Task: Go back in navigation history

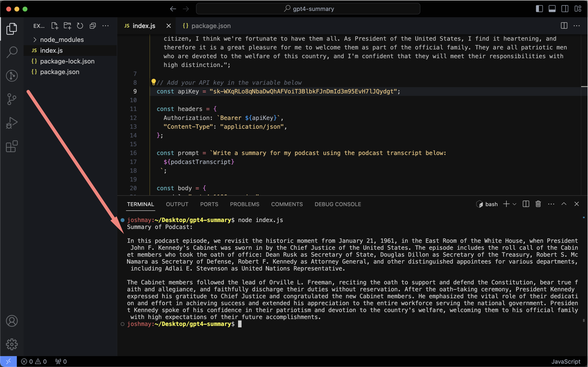Action: click(173, 9)
